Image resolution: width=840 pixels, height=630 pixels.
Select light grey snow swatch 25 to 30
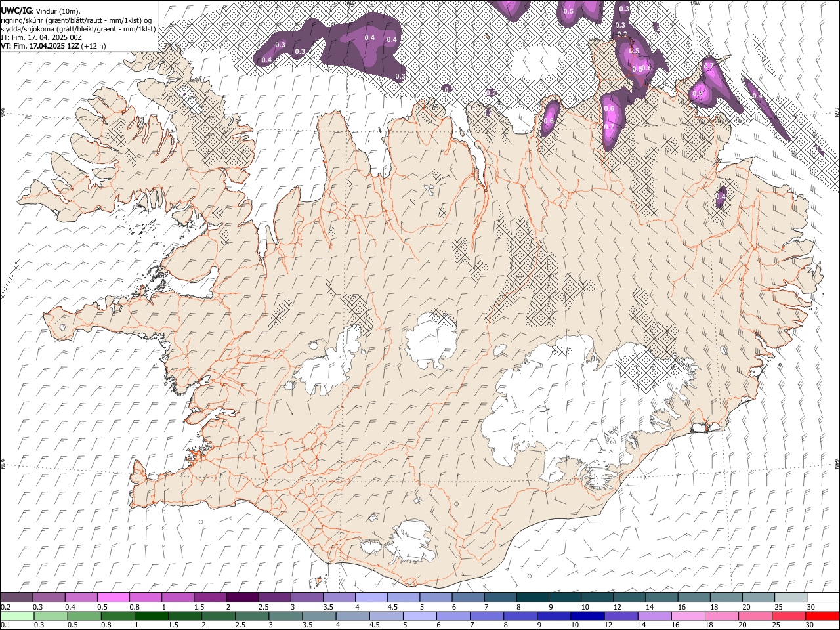tap(791, 598)
